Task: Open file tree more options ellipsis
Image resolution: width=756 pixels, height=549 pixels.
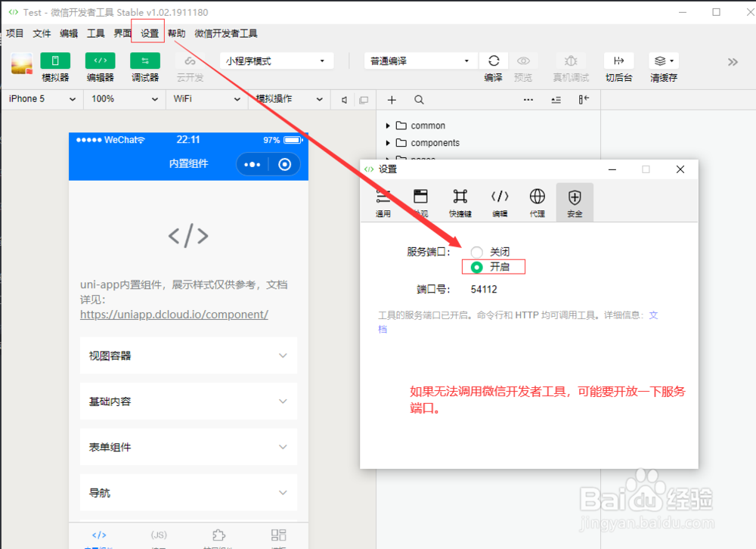Action: (x=528, y=100)
